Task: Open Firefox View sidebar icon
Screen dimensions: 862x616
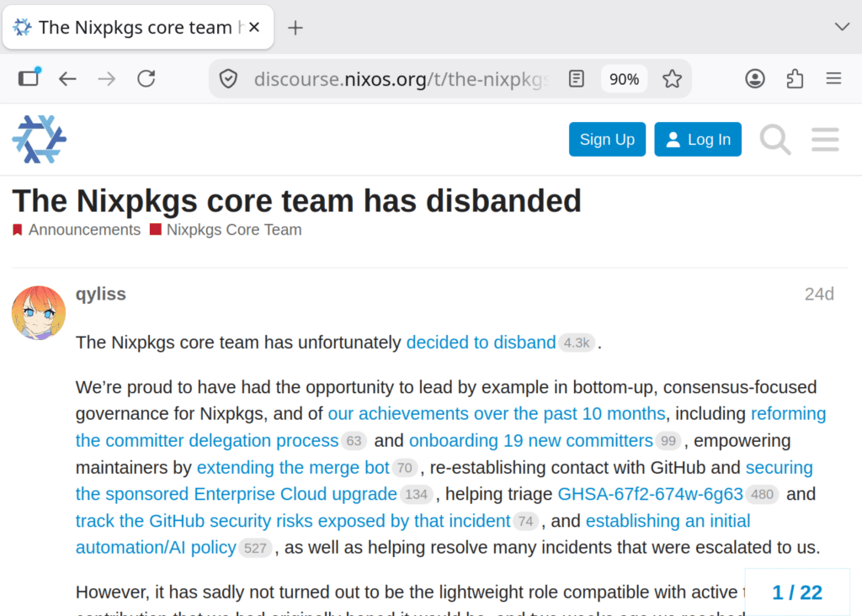Action: pyautogui.click(x=29, y=78)
